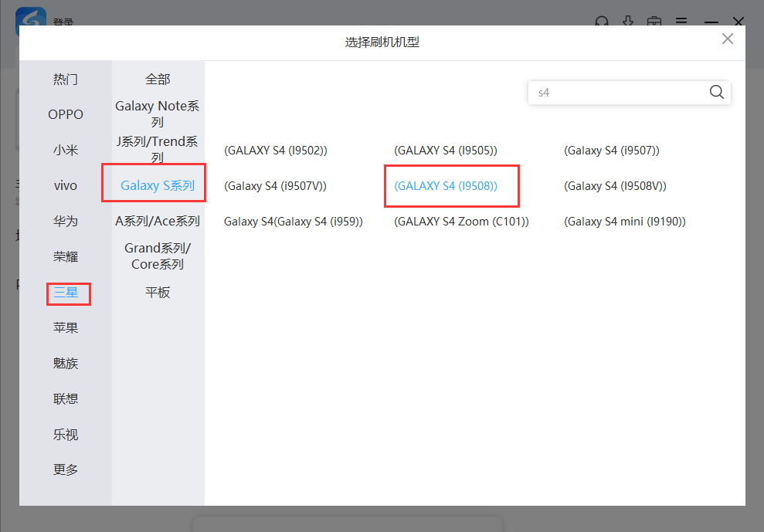Select the 魅族 brand
Viewport: 764px width, 532px height.
66,364
